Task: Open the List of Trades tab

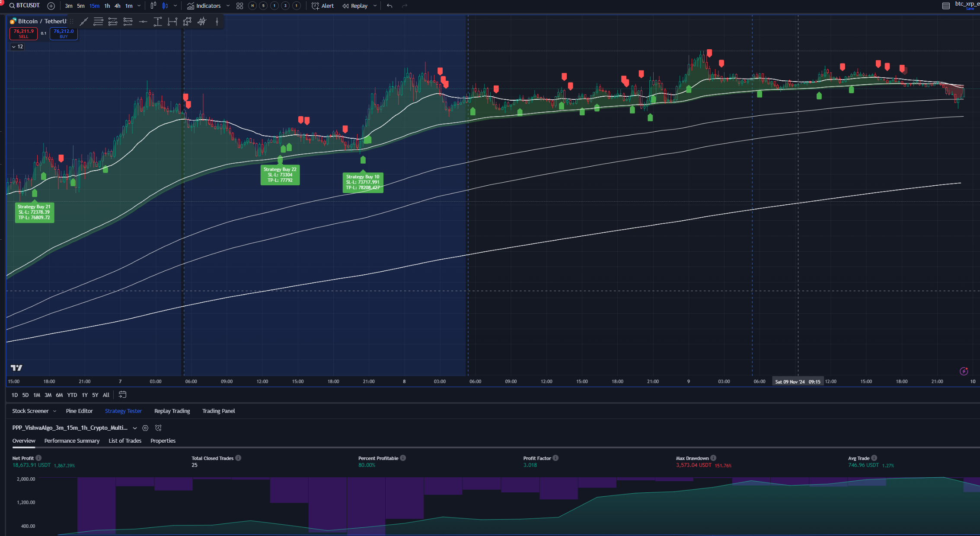Action: 124,441
